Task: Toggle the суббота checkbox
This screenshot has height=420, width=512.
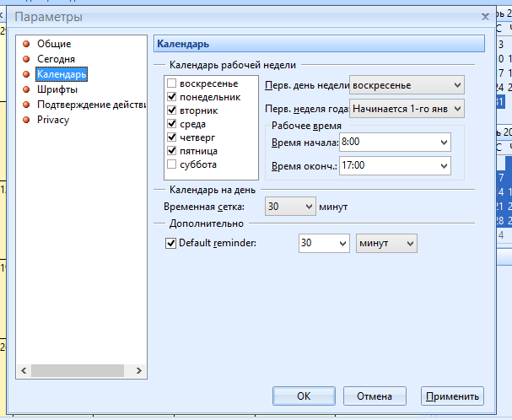Action: click(x=172, y=164)
